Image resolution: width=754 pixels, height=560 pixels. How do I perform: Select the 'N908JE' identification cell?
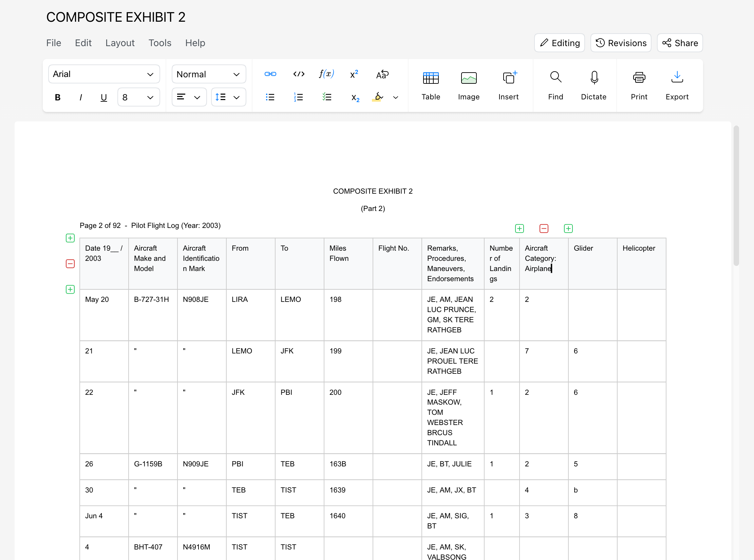(202, 315)
